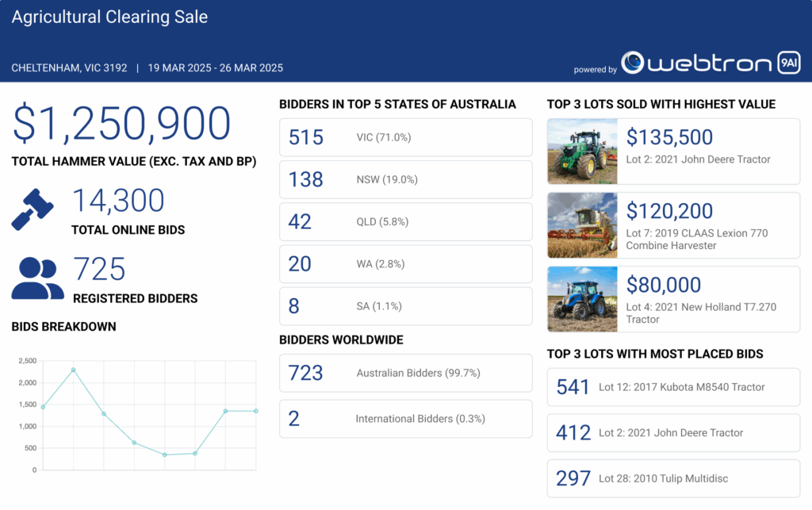Click the $135,500 top lot price
The width and height of the screenshot is (812, 510).
[669, 137]
